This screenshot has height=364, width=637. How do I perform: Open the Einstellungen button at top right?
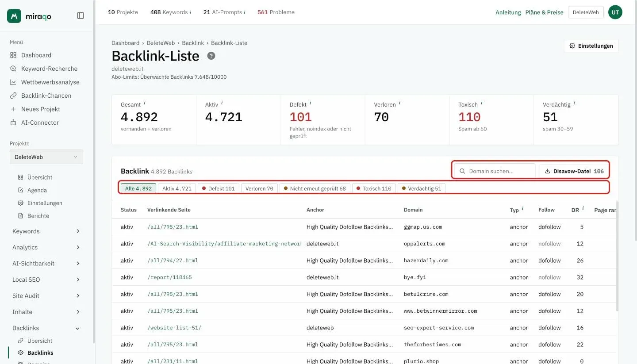591,46
